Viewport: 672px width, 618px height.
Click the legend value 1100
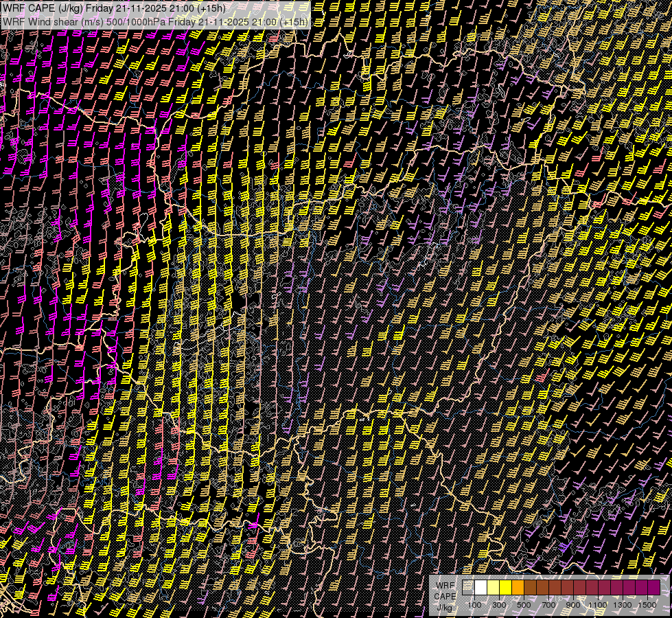point(597,605)
